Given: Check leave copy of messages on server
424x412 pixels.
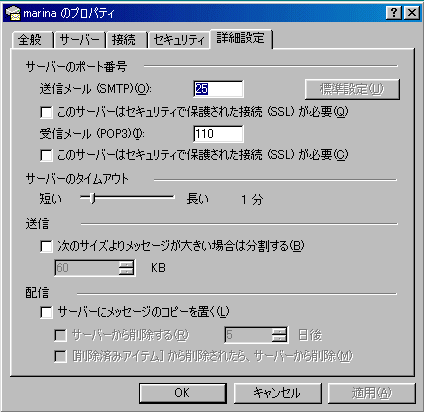Looking at the screenshot, I should (46, 313).
